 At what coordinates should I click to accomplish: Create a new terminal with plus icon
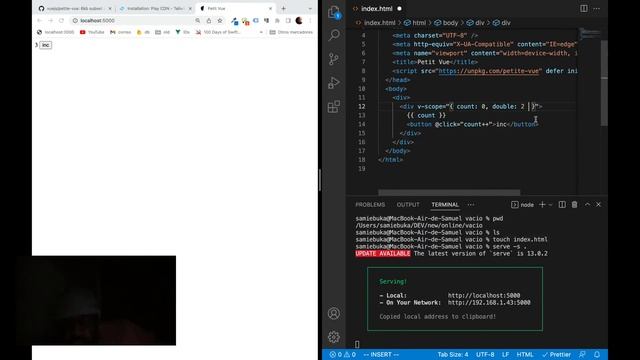(542, 204)
